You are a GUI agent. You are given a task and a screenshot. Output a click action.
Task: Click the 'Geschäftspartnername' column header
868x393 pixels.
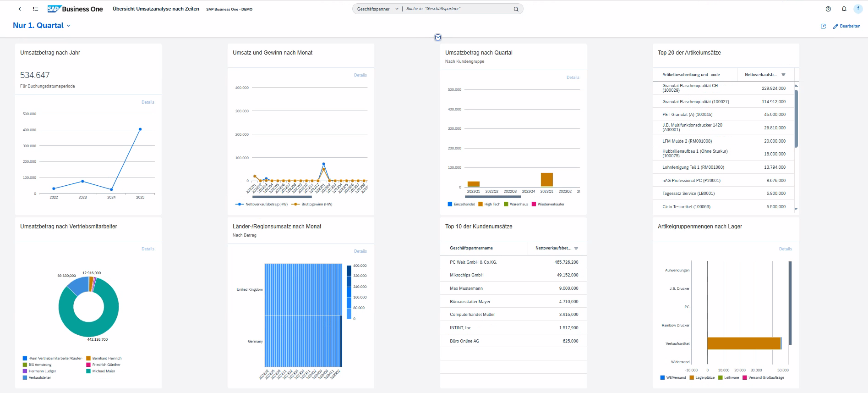(471, 248)
